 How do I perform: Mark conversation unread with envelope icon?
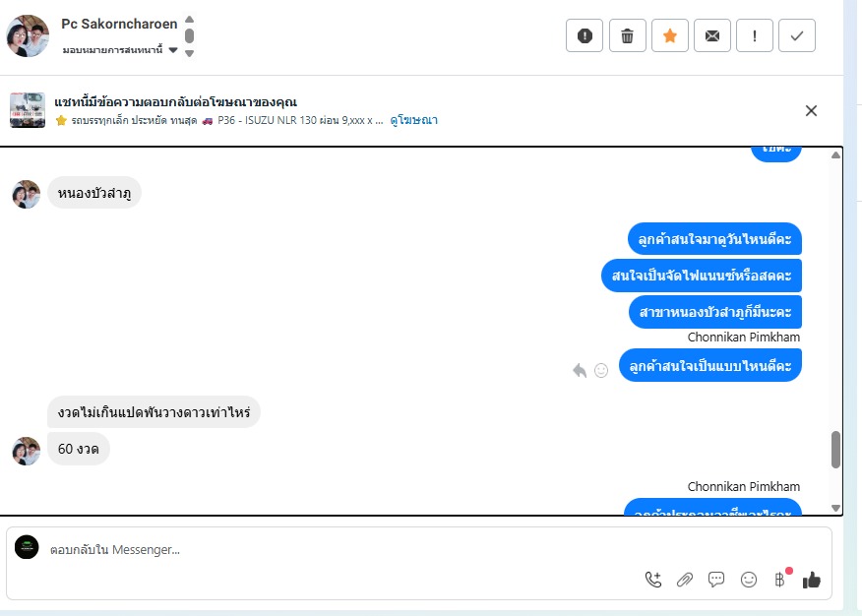coord(711,35)
